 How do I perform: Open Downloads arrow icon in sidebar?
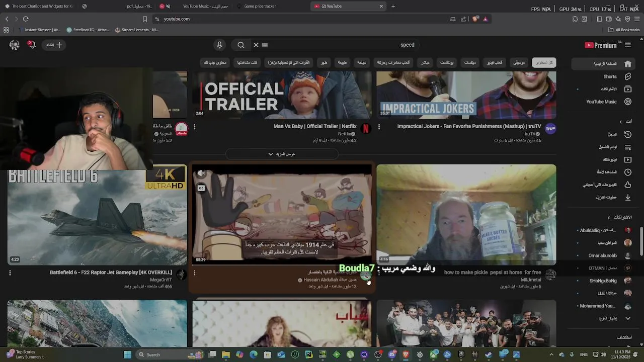tap(627, 197)
